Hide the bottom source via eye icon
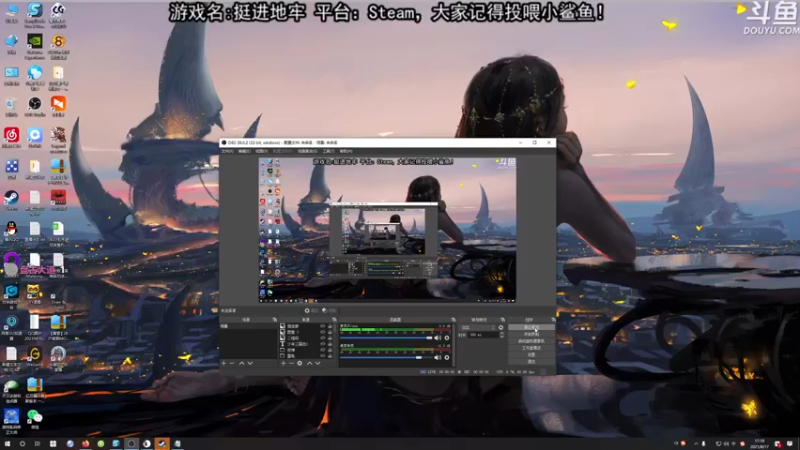This screenshot has height=450, width=800. tap(323, 356)
